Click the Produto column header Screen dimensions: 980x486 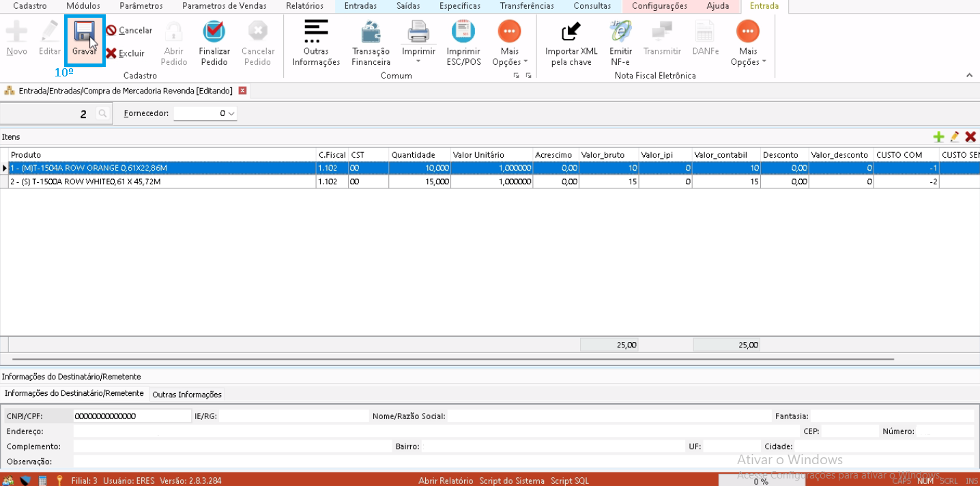coord(162,155)
